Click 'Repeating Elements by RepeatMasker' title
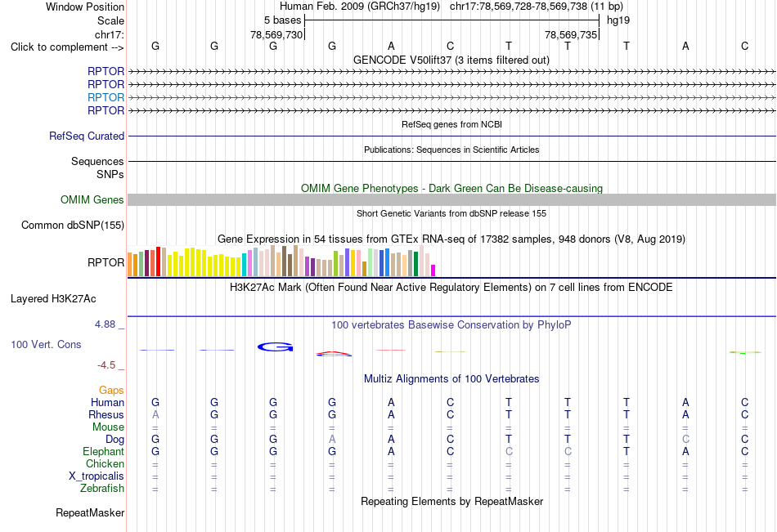777x532 pixels. click(451, 501)
